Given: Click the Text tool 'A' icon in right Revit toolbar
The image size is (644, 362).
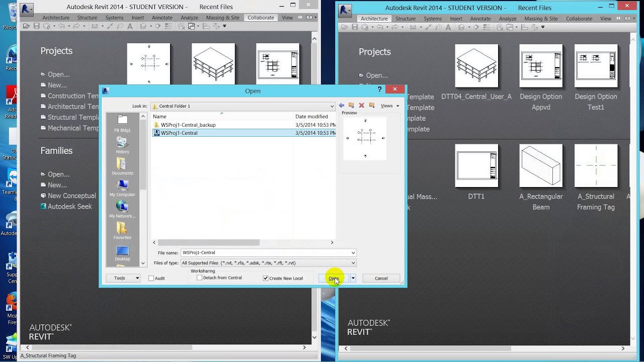Looking at the screenshot, I should (x=448, y=27).
